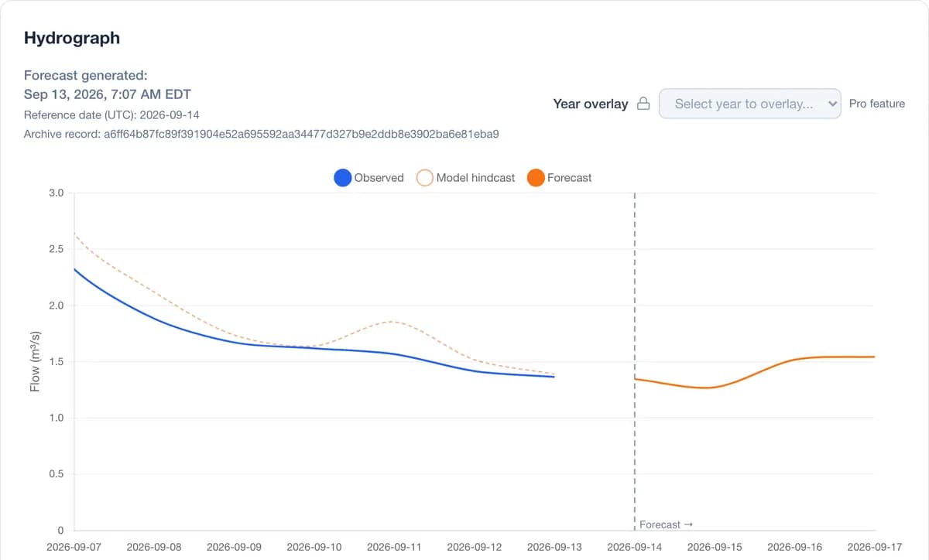This screenshot has width=929, height=560.
Task: Click the Pro feature label
Action: 877,104
